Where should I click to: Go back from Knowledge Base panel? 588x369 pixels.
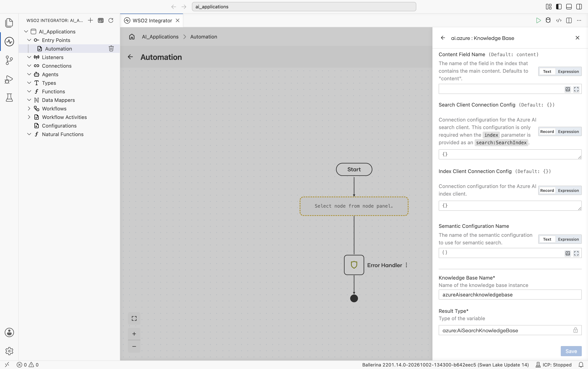click(443, 38)
